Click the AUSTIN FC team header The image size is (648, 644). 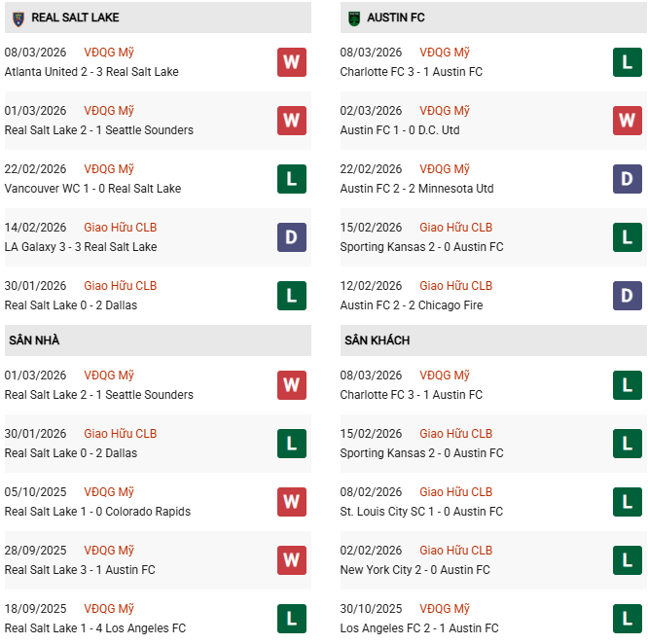coord(395,18)
